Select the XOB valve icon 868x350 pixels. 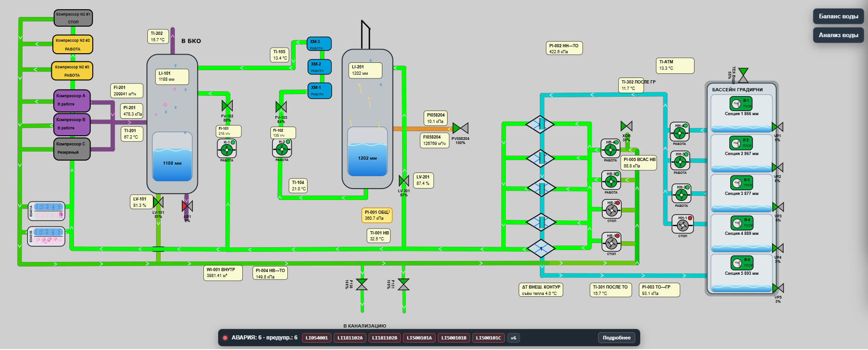[627, 126]
